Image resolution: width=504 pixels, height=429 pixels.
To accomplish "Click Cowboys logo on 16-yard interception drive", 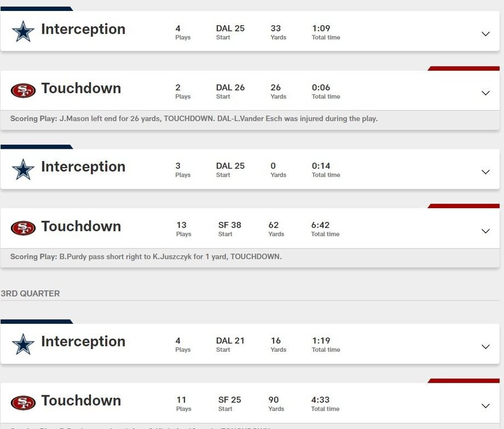I will click(23, 344).
